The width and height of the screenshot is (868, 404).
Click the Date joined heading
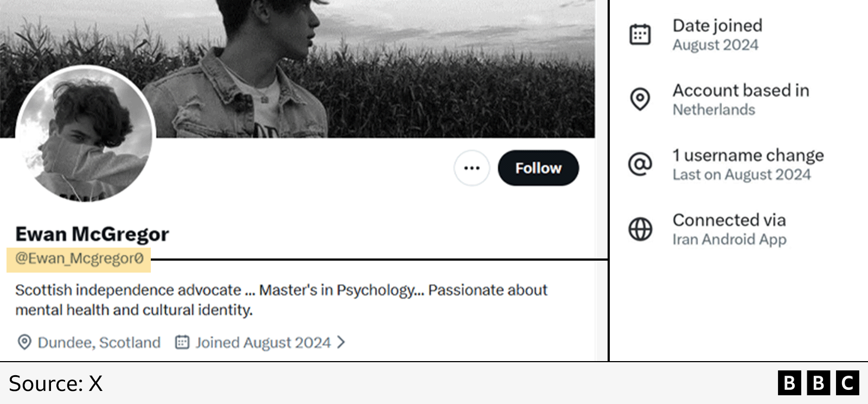pyautogui.click(x=717, y=26)
